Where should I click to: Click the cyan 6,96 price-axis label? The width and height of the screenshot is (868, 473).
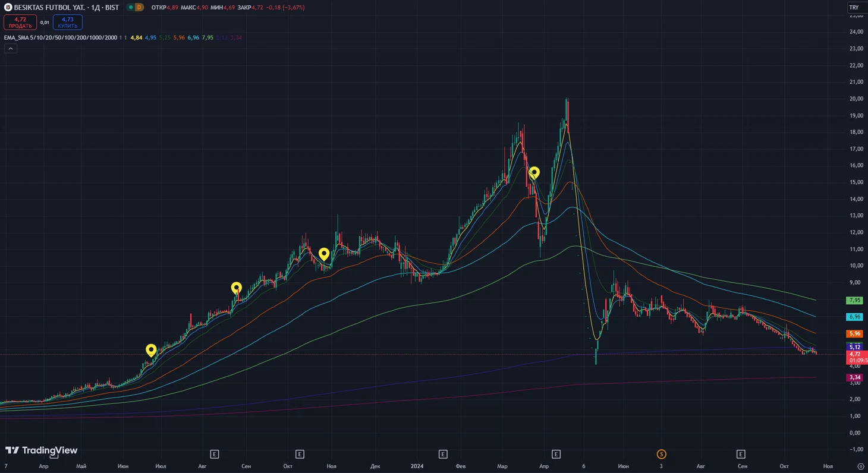tap(854, 317)
